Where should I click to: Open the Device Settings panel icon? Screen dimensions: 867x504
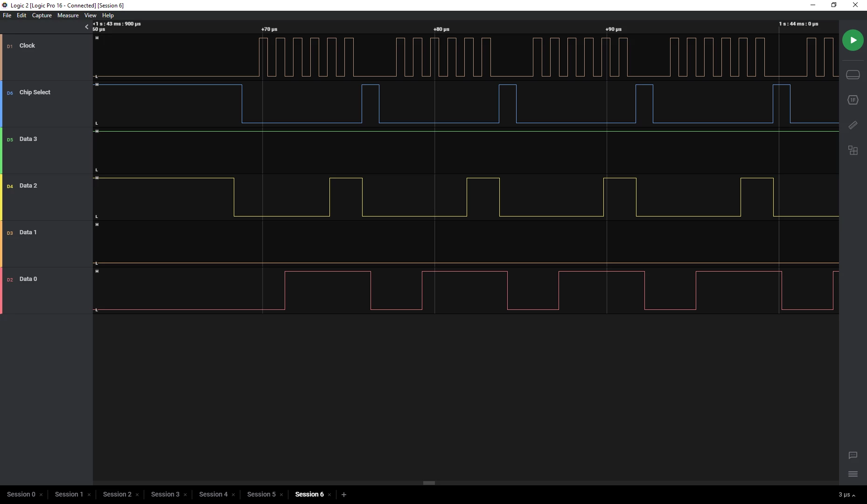853,75
